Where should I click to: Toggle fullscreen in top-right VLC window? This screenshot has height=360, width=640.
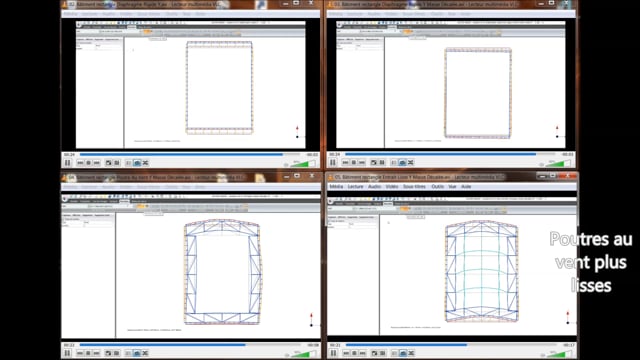(x=373, y=162)
